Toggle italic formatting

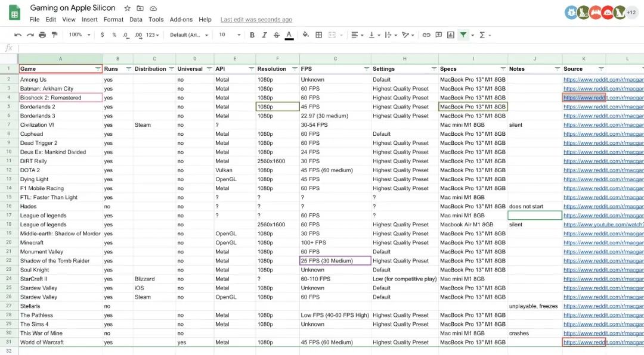(x=265, y=35)
